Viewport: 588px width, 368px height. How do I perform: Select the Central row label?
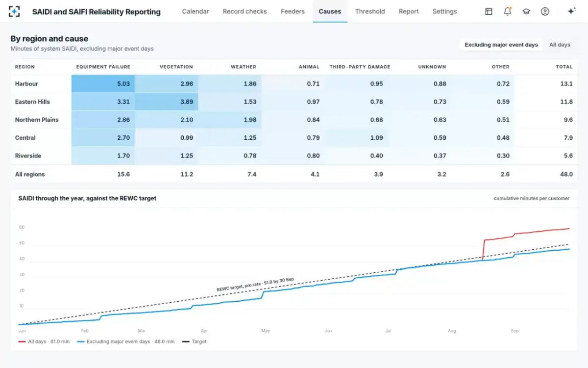coord(25,138)
